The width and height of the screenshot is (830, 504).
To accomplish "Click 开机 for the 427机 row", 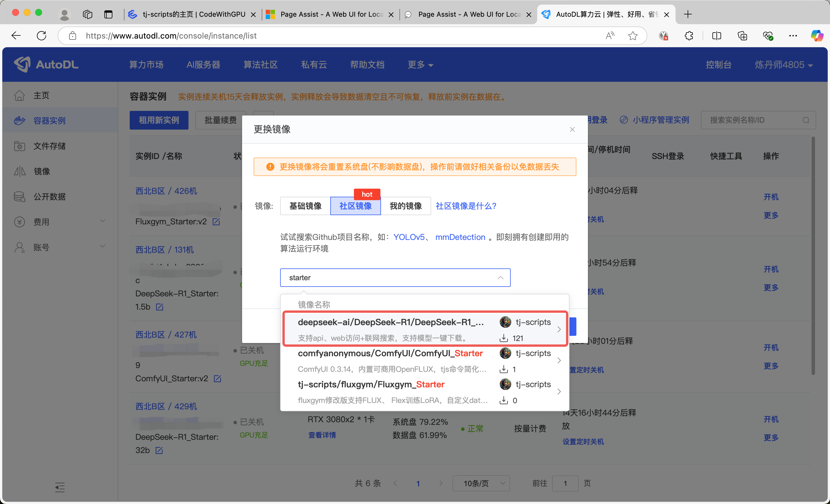I will [771, 347].
